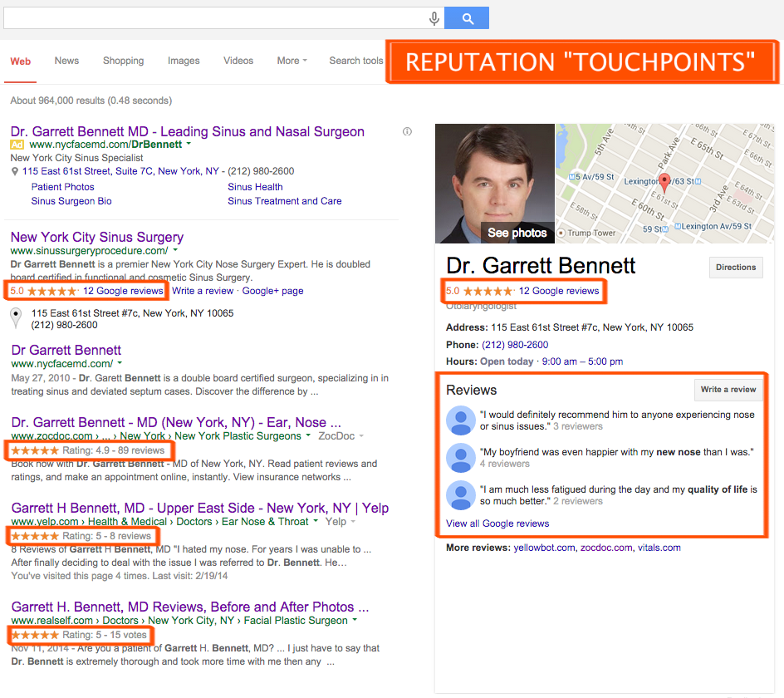
Task: Switch to the Images tab
Action: (x=184, y=61)
